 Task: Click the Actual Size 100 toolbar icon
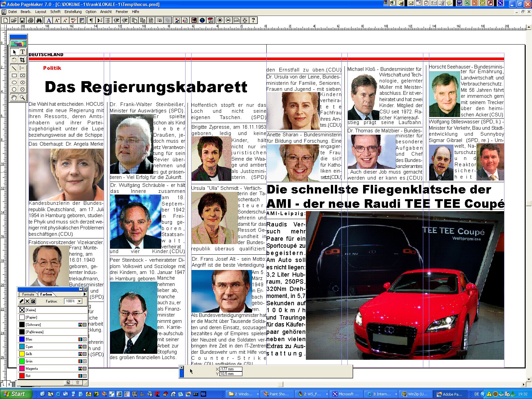236,20
